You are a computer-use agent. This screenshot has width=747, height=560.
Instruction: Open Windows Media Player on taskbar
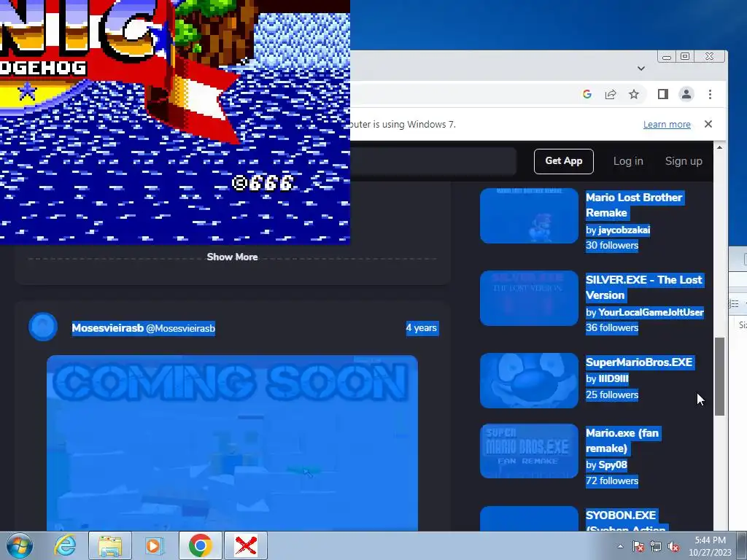click(x=155, y=545)
